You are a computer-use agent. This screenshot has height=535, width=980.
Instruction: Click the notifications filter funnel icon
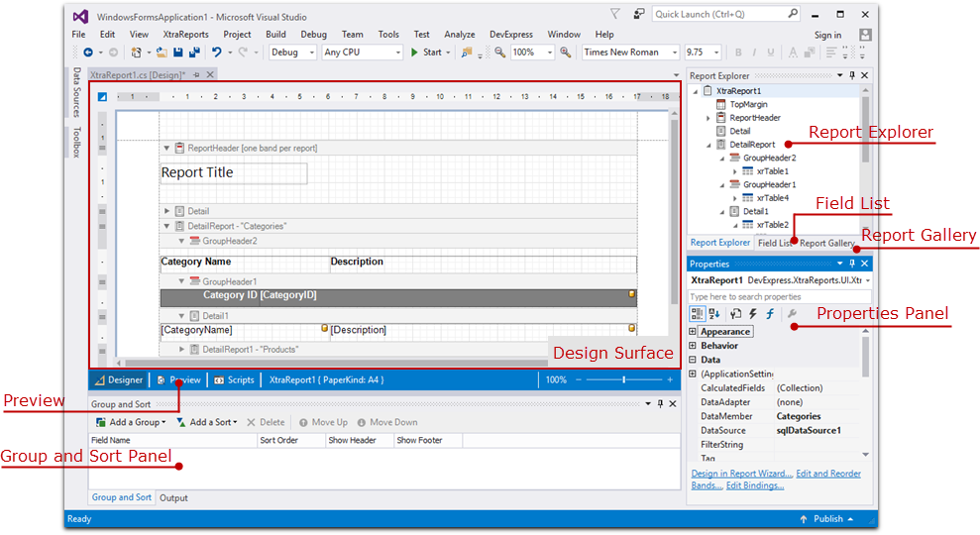click(615, 14)
